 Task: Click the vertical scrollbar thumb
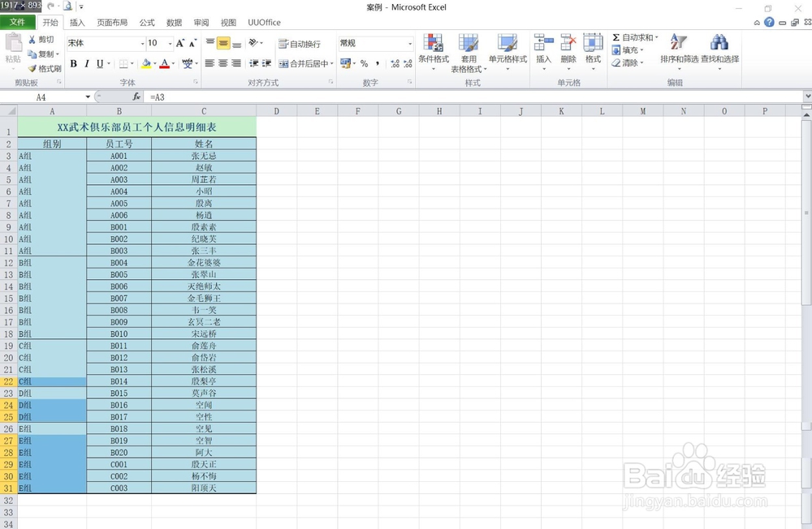807,213
